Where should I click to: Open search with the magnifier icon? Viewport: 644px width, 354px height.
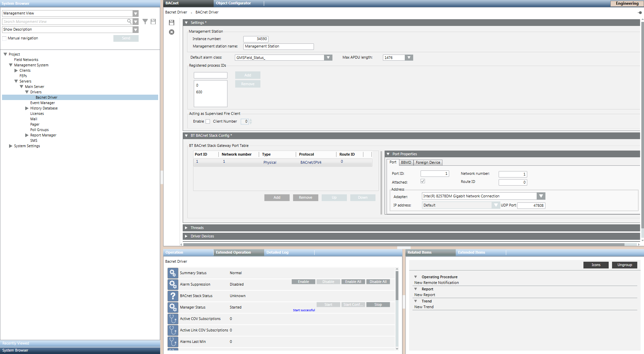point(129,21)
